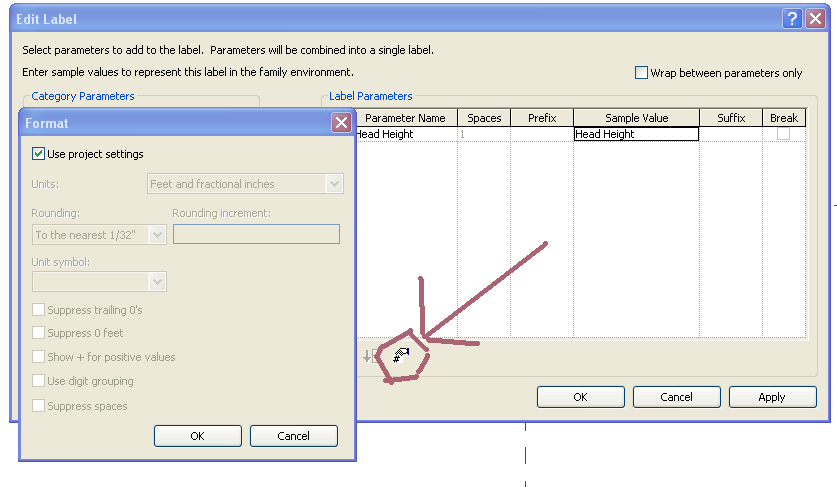Click the Suffix column header
The image size is (837, 487).
coord(731,118)
